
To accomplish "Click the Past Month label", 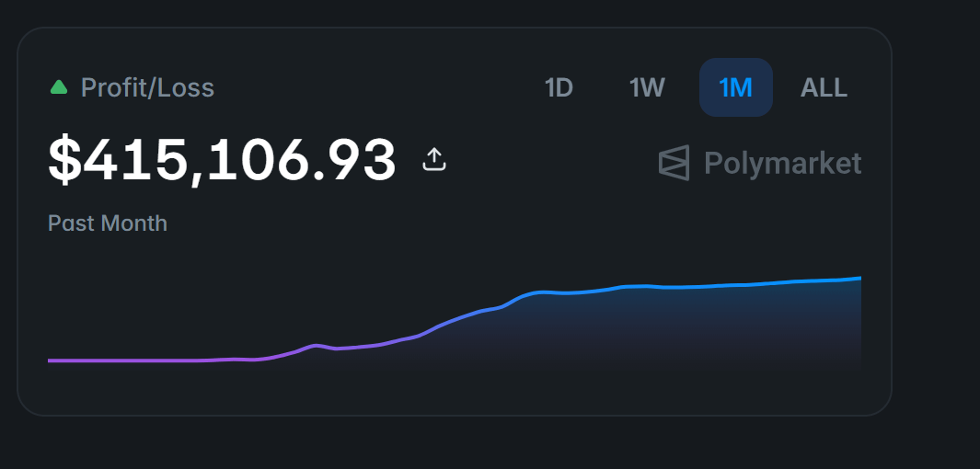I will (x=108, y=223).
